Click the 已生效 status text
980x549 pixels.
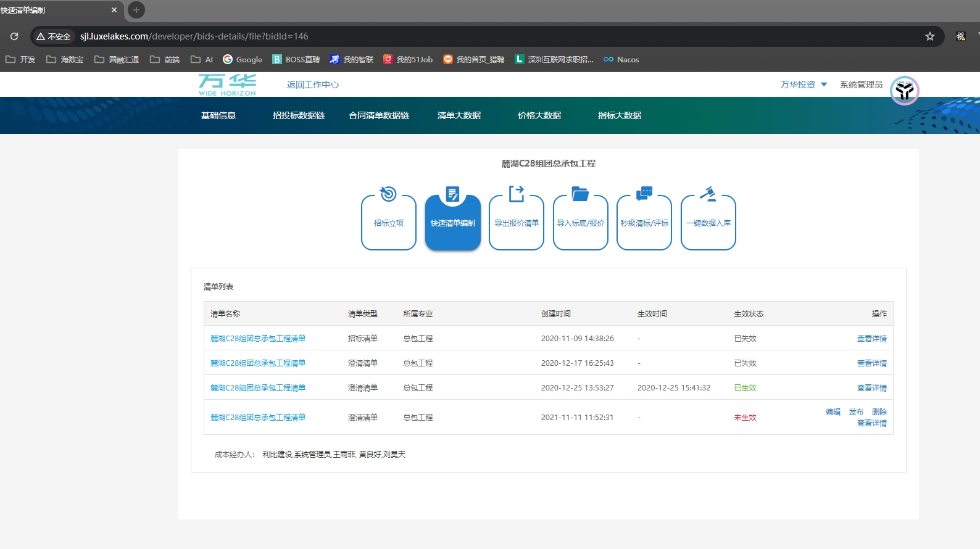745,387
